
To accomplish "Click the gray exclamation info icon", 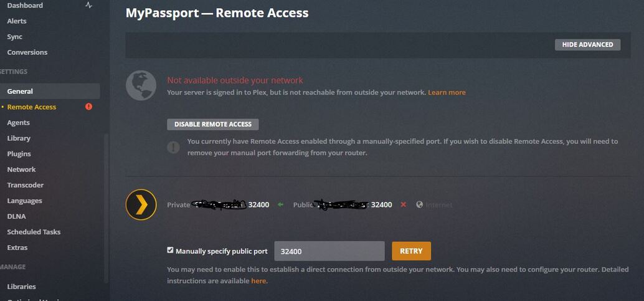I will coord(174,147).
